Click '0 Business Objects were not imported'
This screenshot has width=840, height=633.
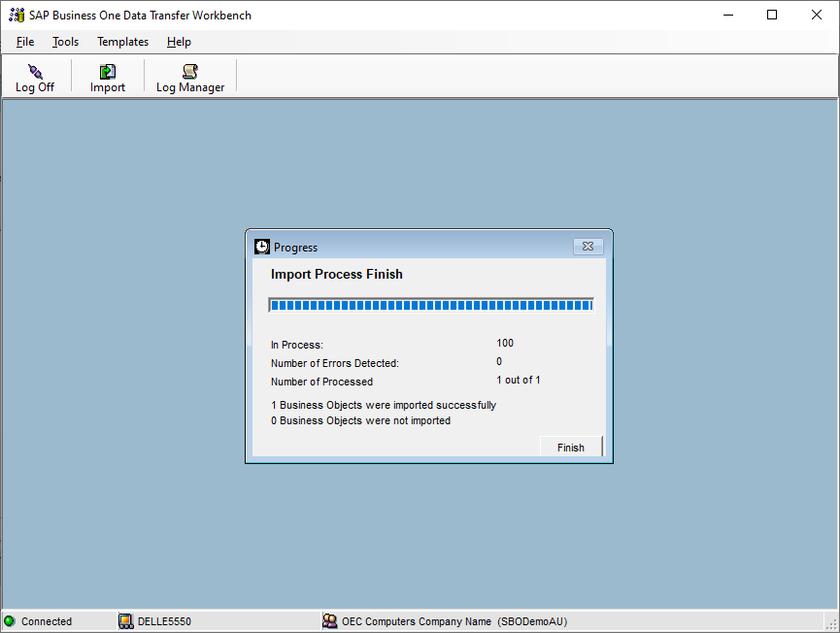pyautogui.click(x=360, y=420)
